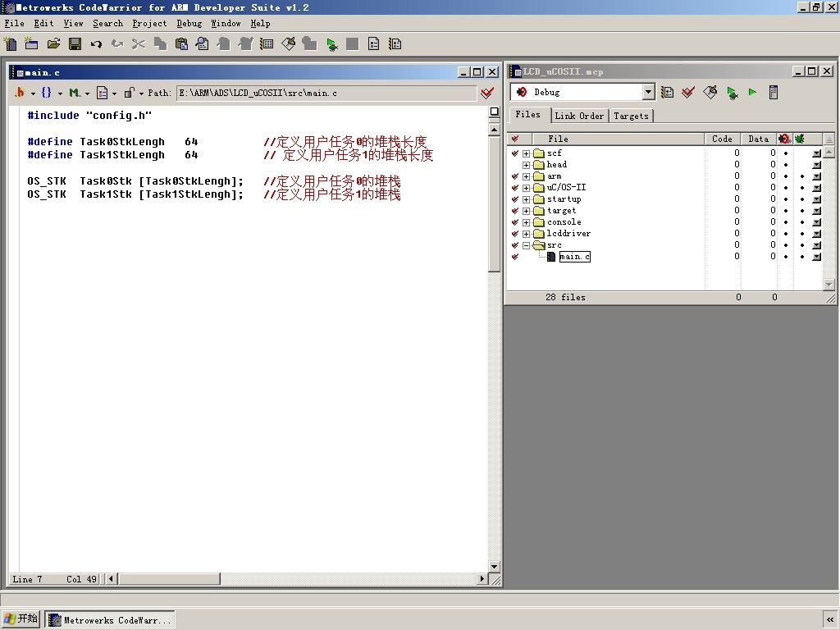840x630 pixels.
Task: Expand the head folder
Action: pos(526,165)
